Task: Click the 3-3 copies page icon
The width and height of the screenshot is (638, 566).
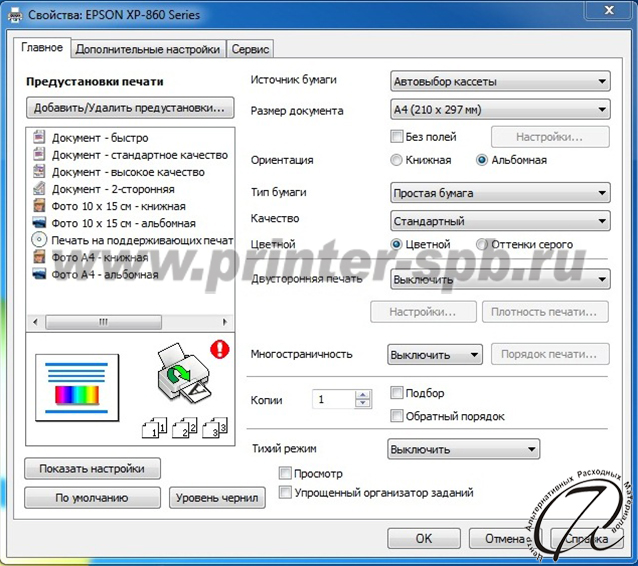Action: [215, 428]
